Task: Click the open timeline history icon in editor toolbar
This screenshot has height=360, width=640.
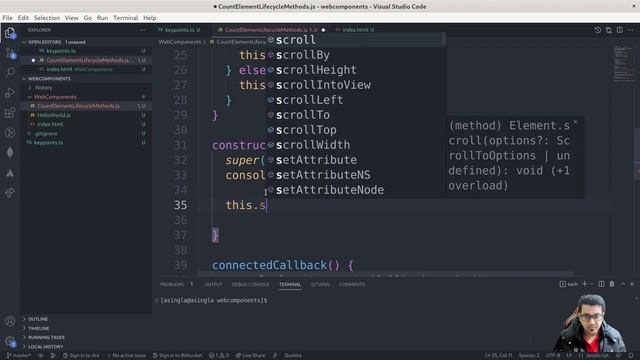Action: [598, 30]
